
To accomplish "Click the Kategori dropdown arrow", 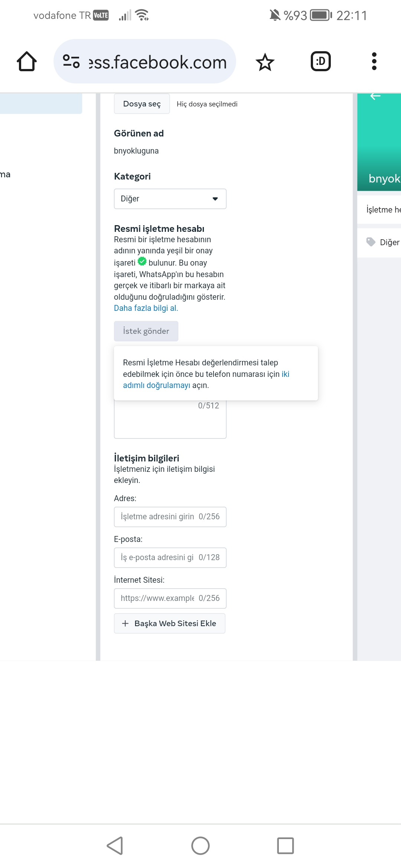I will tap(215, 199).
